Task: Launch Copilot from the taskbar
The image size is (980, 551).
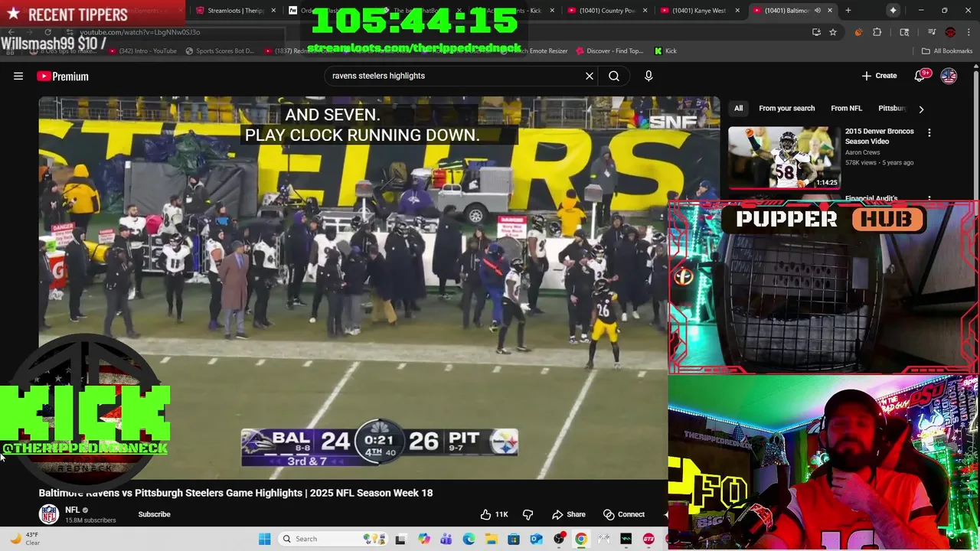Action: click(x=423, y=539)
